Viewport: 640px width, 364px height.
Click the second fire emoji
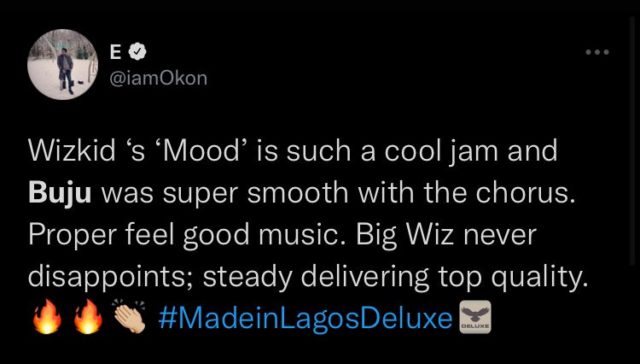88,318
